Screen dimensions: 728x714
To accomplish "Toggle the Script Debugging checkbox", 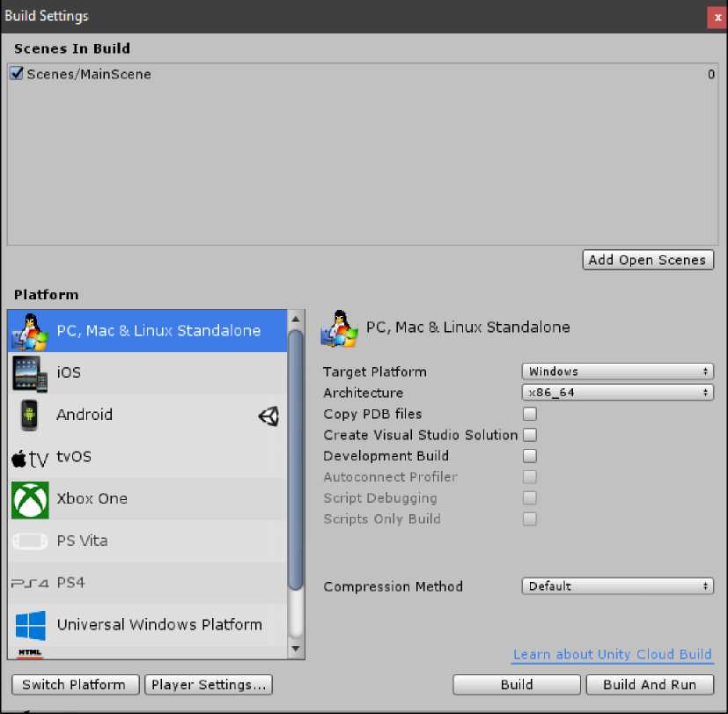I will click(x=530, y=498).
